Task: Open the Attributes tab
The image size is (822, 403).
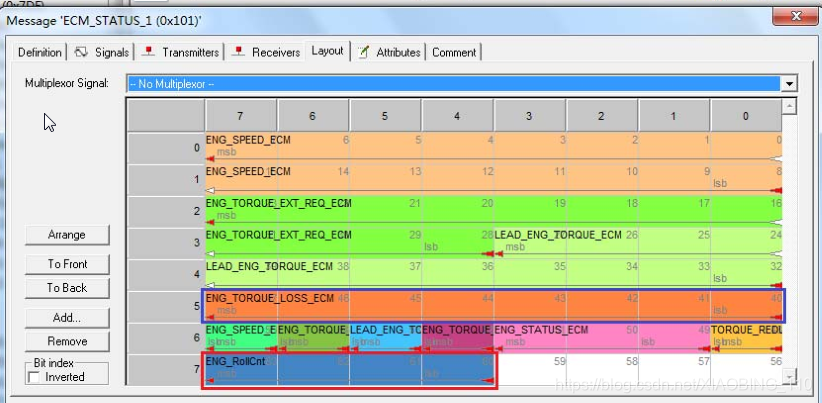Action: click(x=390, y=52)
